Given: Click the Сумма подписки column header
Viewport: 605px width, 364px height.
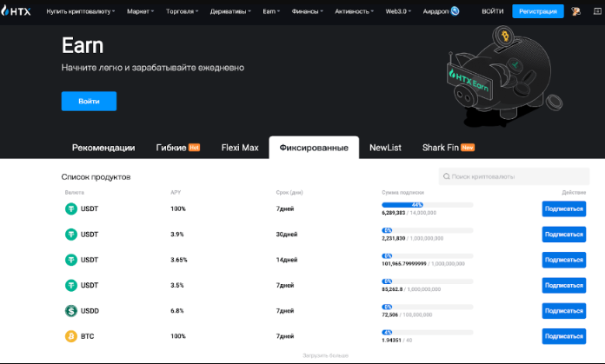Looking at the screenshot, I should (x=402, y=192).
